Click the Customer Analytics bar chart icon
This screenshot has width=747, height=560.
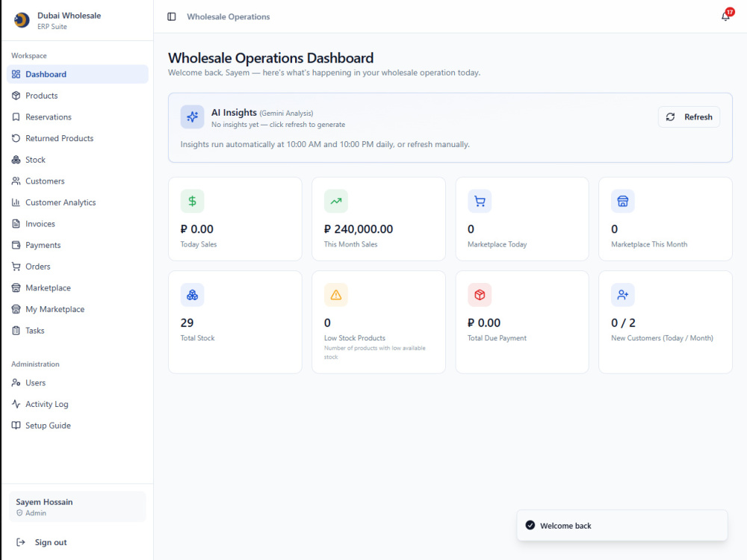[x=16, y=202]
